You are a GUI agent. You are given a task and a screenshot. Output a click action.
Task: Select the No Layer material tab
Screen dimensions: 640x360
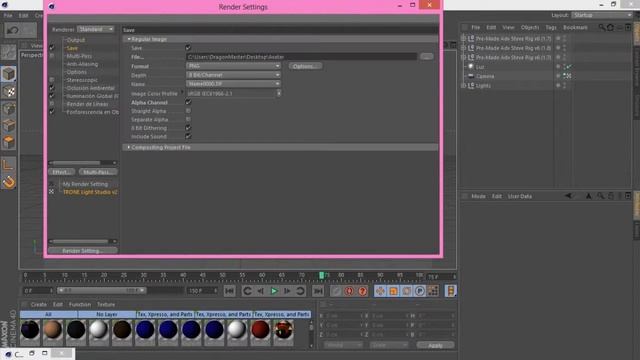coord(107,314)
